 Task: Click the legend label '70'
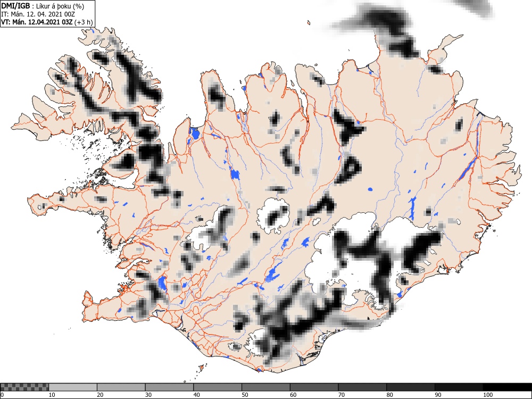[x=342, y=395]
